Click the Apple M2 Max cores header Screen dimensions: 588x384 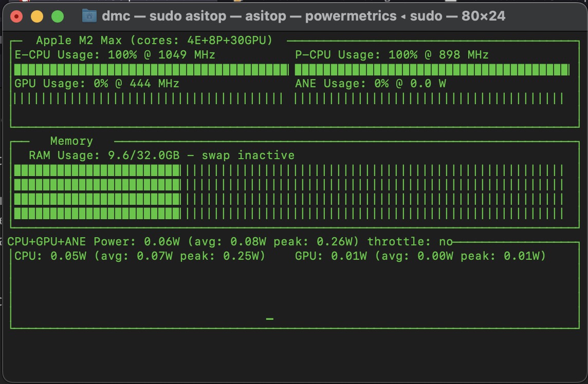(154, 40)
